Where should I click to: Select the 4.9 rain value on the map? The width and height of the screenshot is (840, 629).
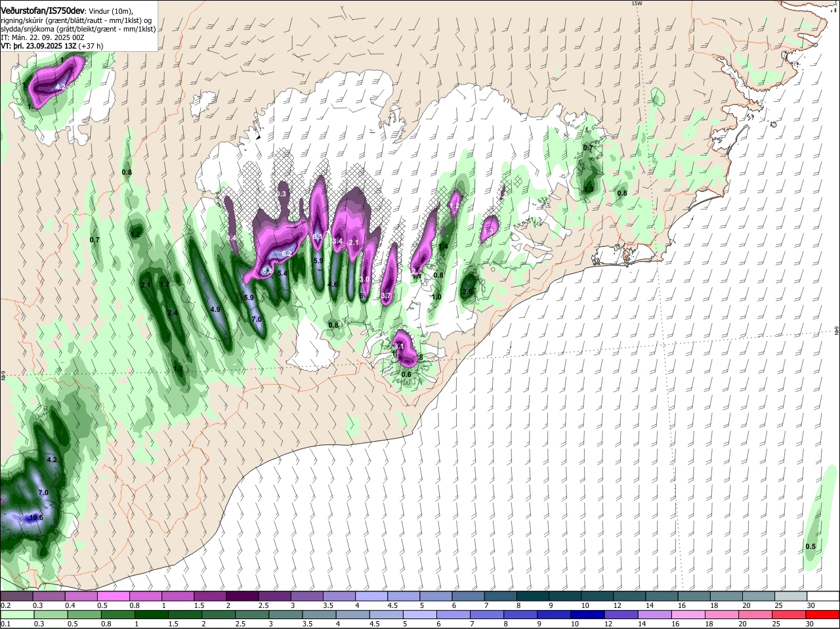[215, 309]
